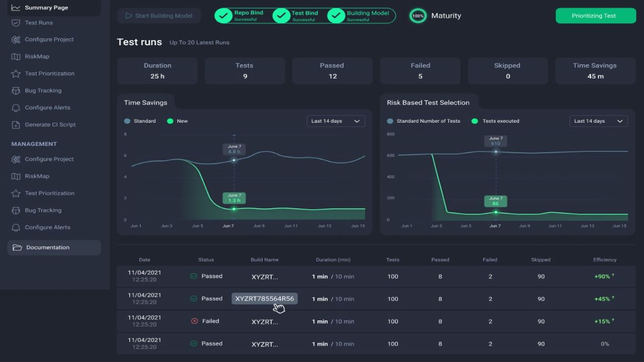Select the build named XYZRT785564R56
644x362 pixels.
click(264, 298)
